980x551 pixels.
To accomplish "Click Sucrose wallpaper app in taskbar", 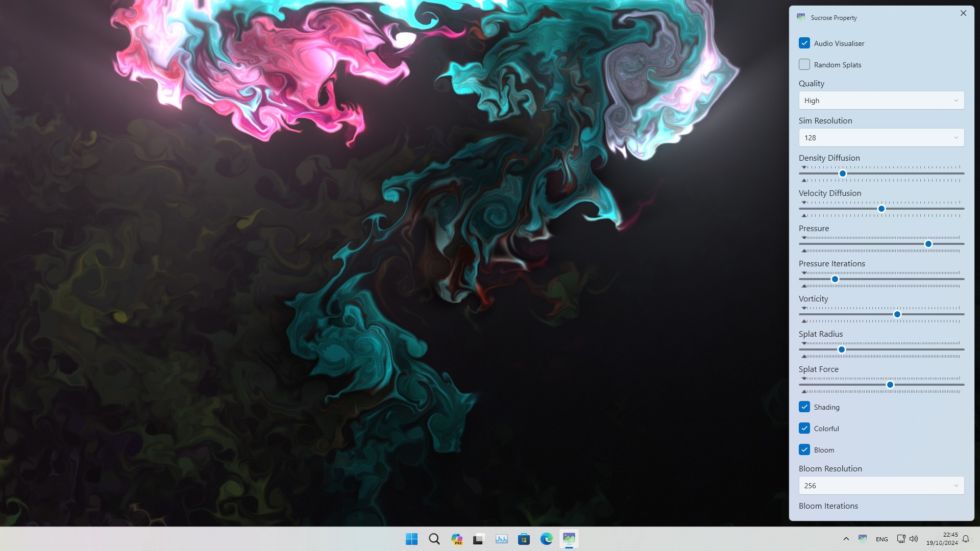I will (569, 539).
